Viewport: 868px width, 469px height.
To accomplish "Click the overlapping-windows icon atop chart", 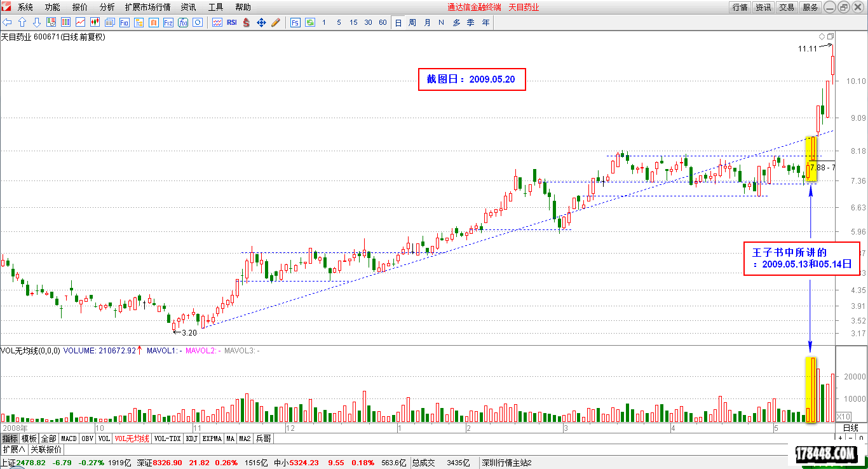I will 830,36.
